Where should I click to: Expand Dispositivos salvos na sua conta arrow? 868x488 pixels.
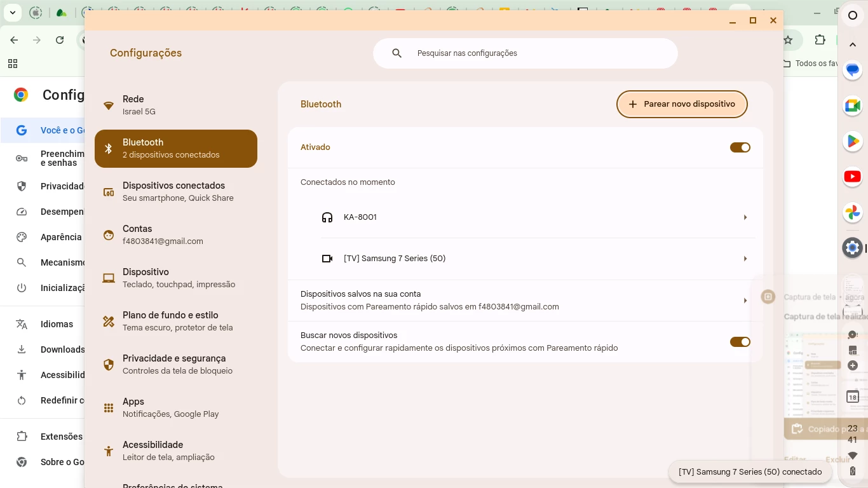click(745, 301)
